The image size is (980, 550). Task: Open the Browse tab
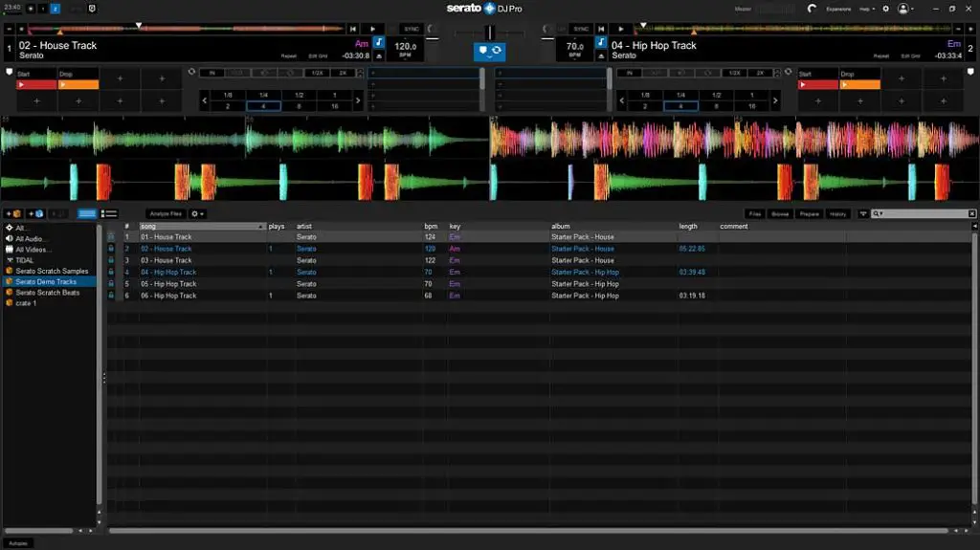[780, 213]
